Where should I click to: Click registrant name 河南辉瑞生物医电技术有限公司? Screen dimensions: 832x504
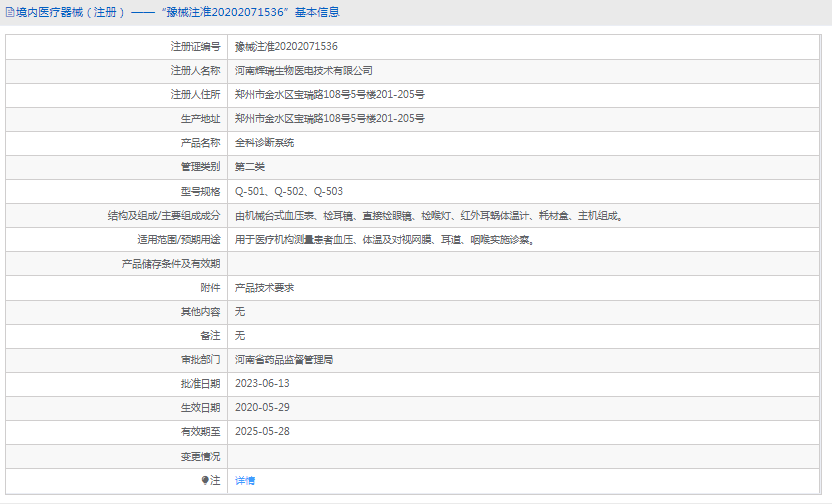(x=304, y=71)
